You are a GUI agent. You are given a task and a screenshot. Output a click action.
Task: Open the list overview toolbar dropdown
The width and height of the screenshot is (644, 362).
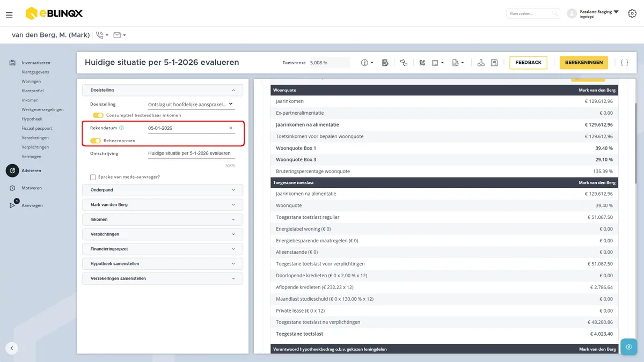(438, 63)
